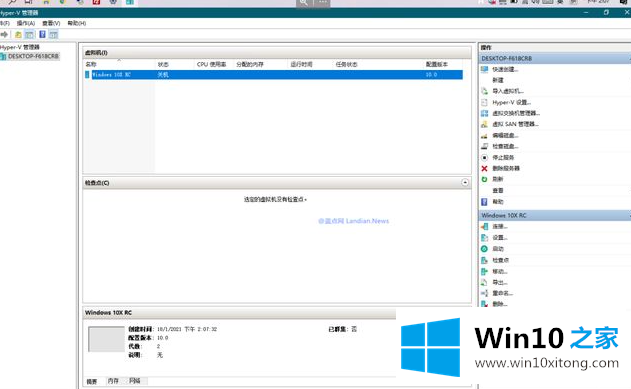Click the Hyper-V Manager icon in top taskbar
The height and width of the screenshot is (389, 631).
(x=130, y=2)
